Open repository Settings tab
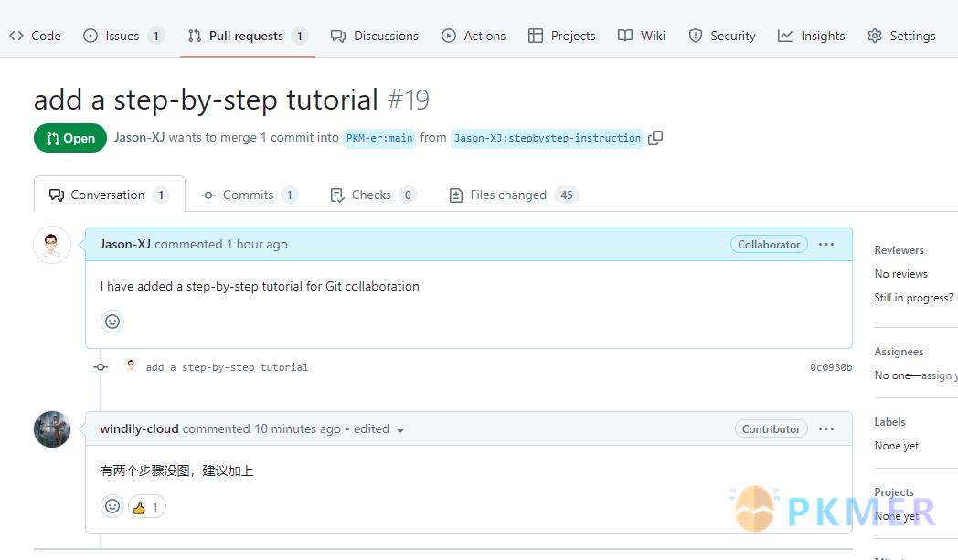Image resolution: width=958 pixels, height=560 pixels. click(x=901, y=36)
